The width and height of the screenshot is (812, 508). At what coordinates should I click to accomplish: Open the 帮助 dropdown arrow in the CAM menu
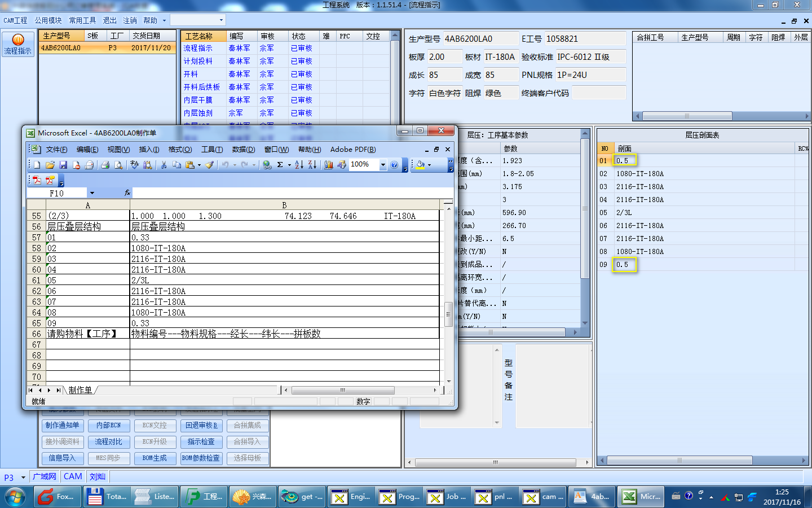164,20
